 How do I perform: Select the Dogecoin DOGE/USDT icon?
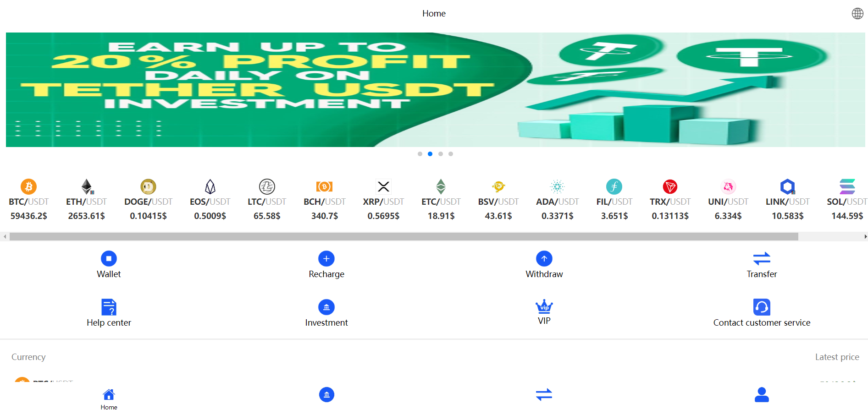point(148,186)
